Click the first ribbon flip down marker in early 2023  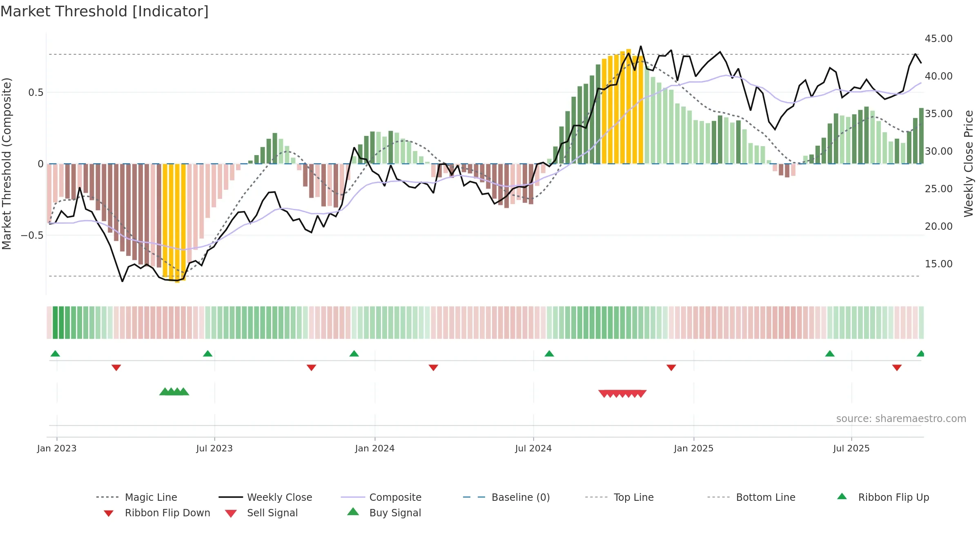click(116, 368)
